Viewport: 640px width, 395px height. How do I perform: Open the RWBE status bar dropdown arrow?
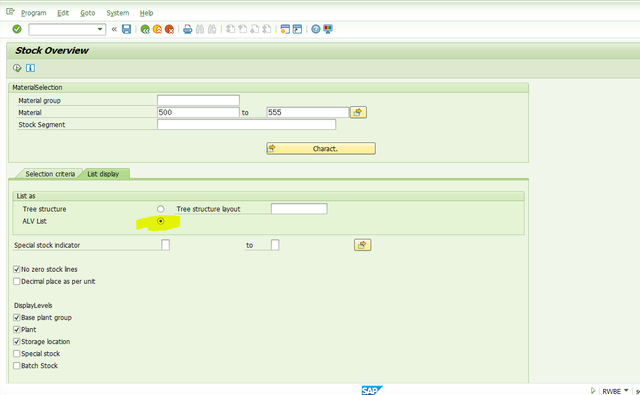[x=626, y=391]
